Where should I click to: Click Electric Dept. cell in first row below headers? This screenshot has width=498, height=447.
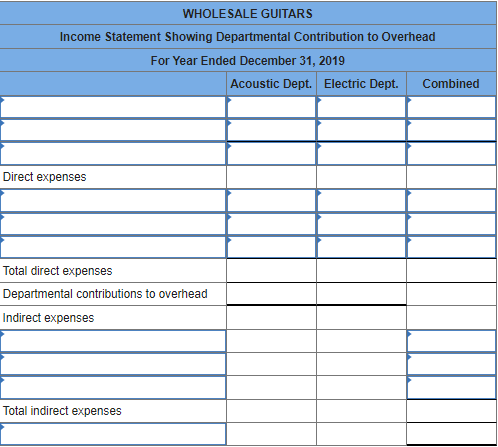tap(361, 107)
